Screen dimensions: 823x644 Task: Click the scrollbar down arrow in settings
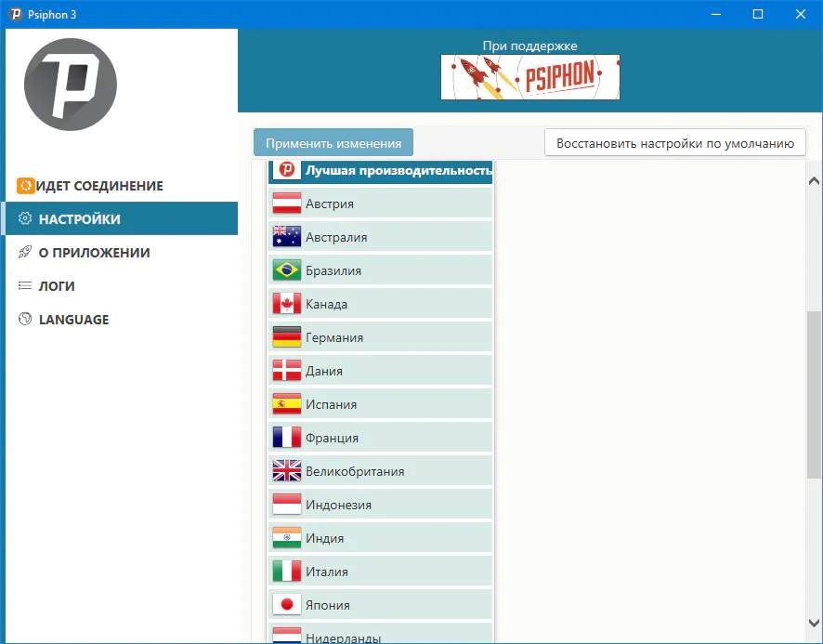[814, 624]
